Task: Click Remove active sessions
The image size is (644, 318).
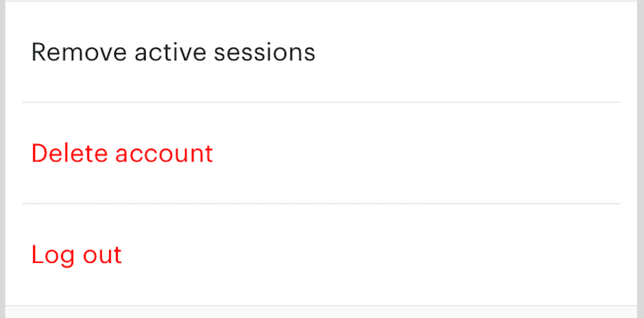Action: click(321, 52)
